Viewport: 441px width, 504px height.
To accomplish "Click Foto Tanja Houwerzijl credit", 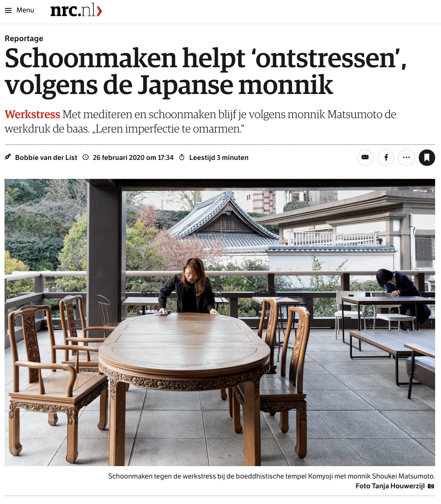I will pos(390,486).
